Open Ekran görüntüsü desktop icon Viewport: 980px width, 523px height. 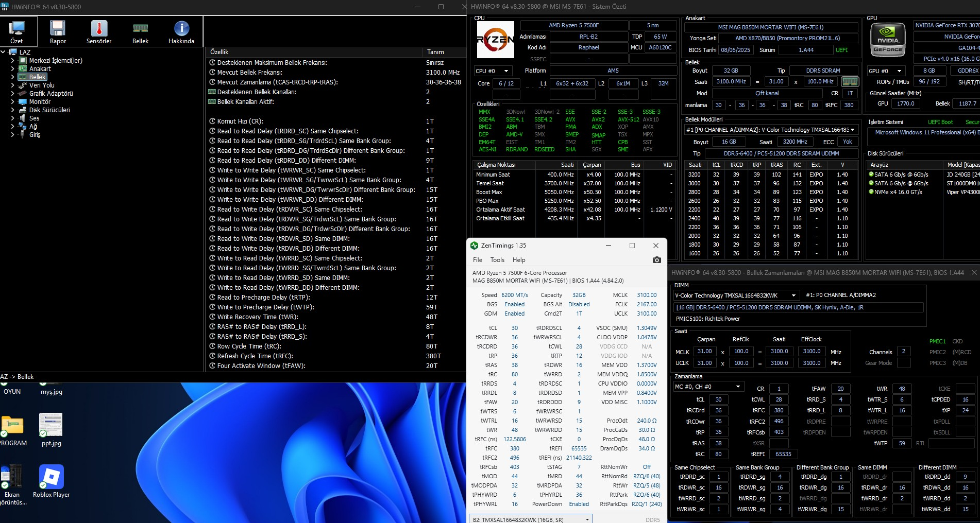click(x=12, y=485)
